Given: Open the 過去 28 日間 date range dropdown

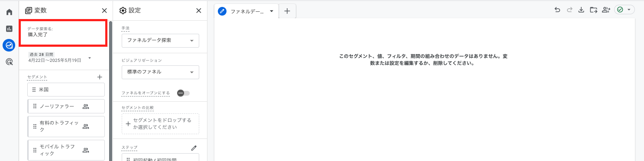Looking at the screenshot, I should pyautogui.click(x=60, y=58).
